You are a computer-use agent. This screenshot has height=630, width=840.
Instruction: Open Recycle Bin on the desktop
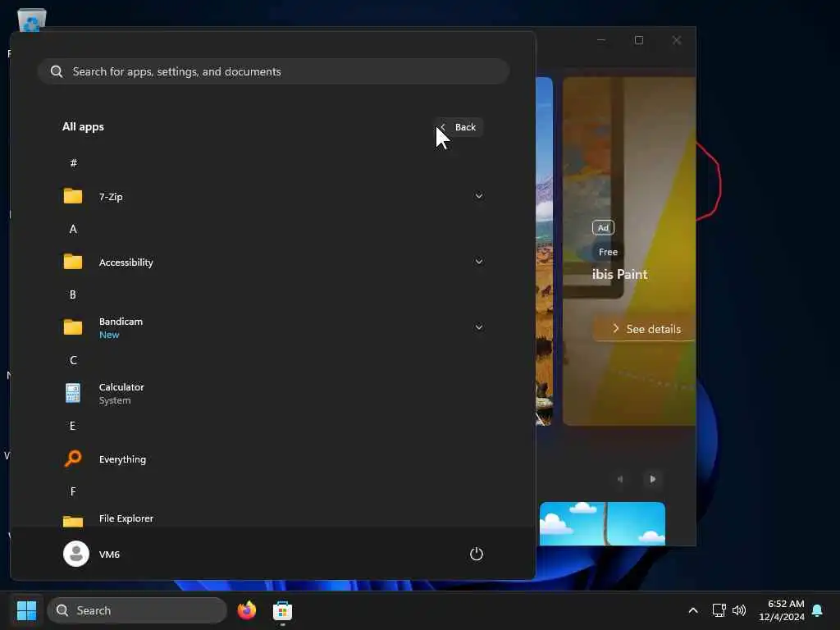pos(32,21)
